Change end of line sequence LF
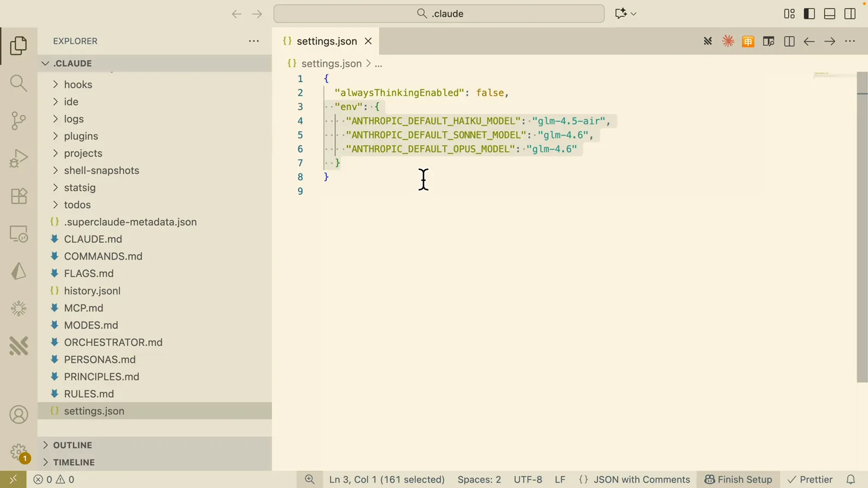This screenshot has width=868, height=488. point(560,479)
